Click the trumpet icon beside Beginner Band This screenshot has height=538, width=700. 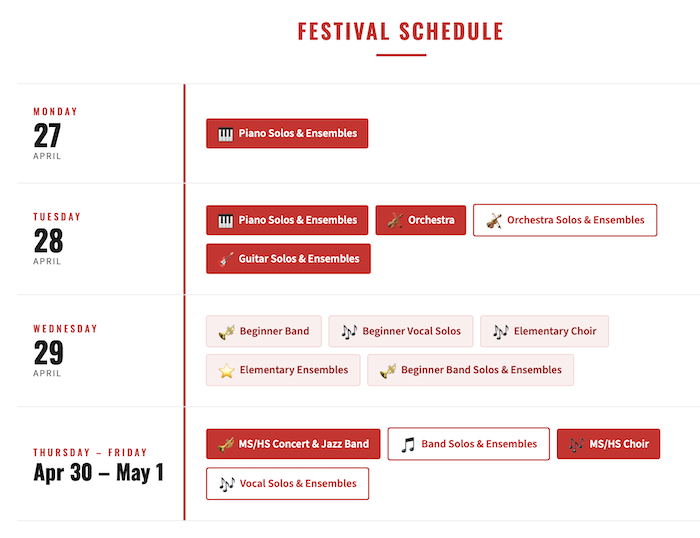(x=227, y=331)
